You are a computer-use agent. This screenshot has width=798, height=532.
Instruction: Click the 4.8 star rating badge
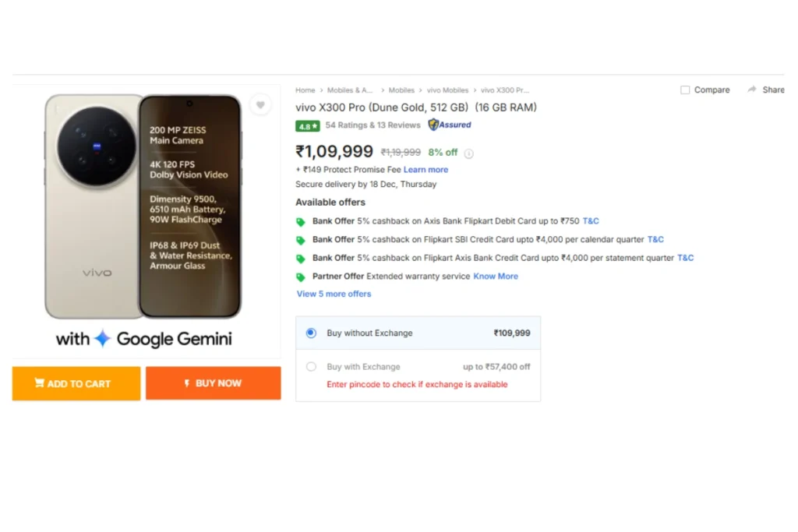pos(307,125)
